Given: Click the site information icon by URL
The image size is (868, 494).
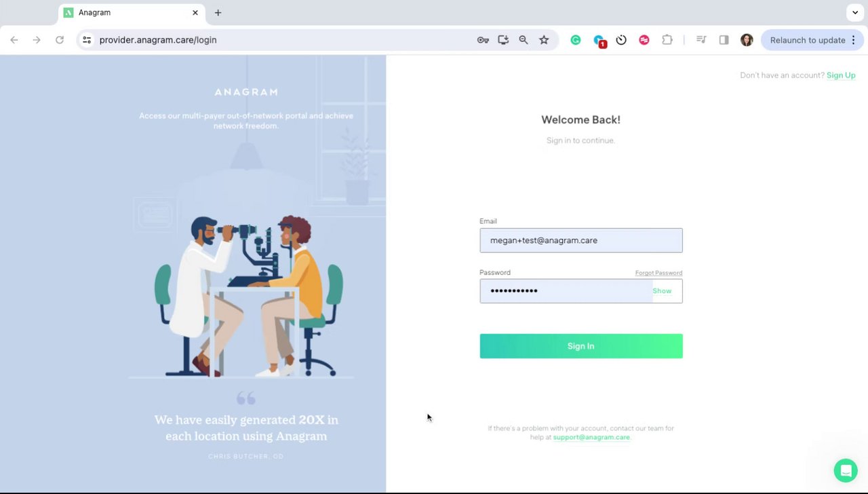Looking at the screenshot, I should [x=87, y=40].
